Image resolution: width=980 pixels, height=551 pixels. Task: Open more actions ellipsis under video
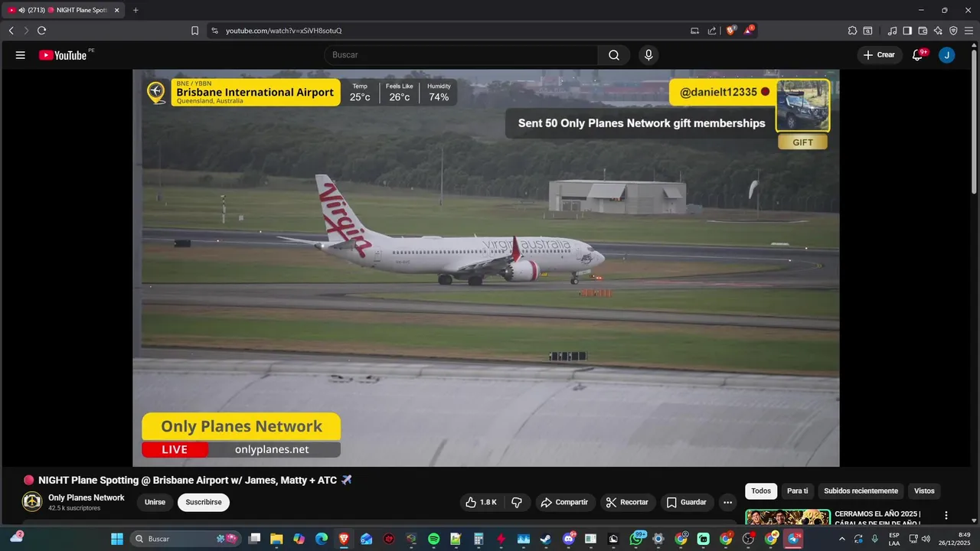728,503
